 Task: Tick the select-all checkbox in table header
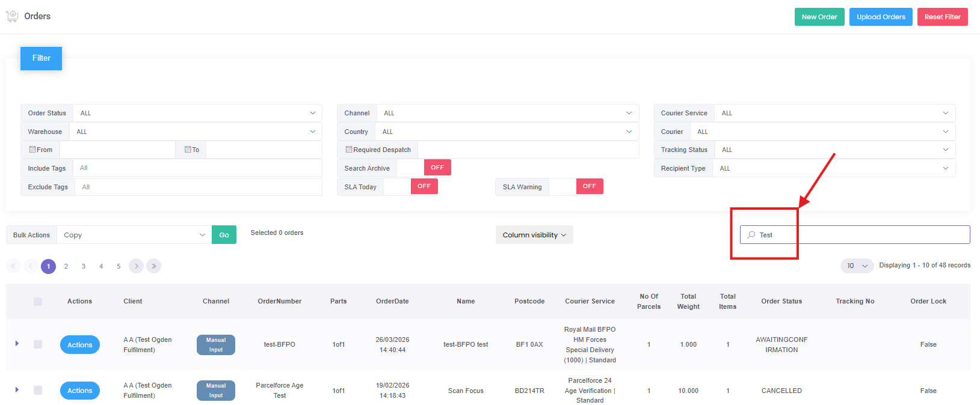[38, 302]
